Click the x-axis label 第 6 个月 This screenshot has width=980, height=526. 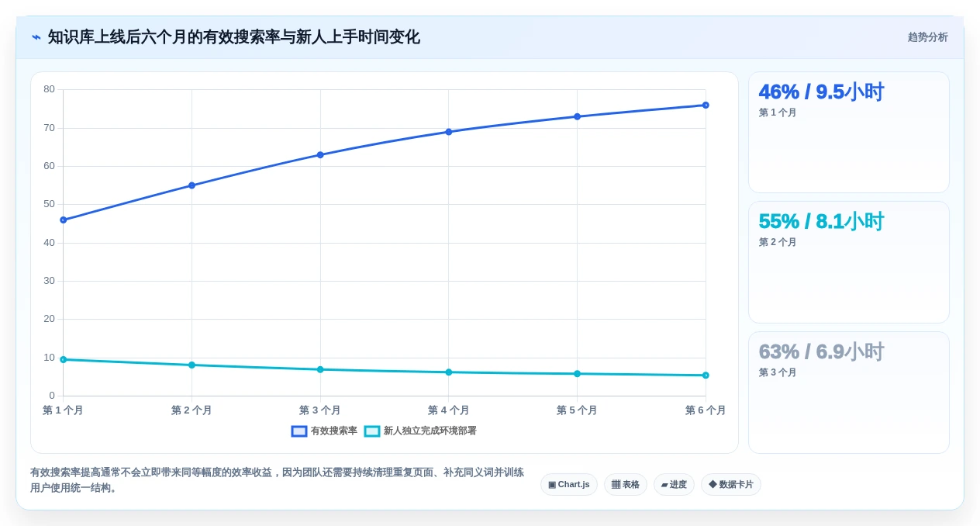(706, 410)
